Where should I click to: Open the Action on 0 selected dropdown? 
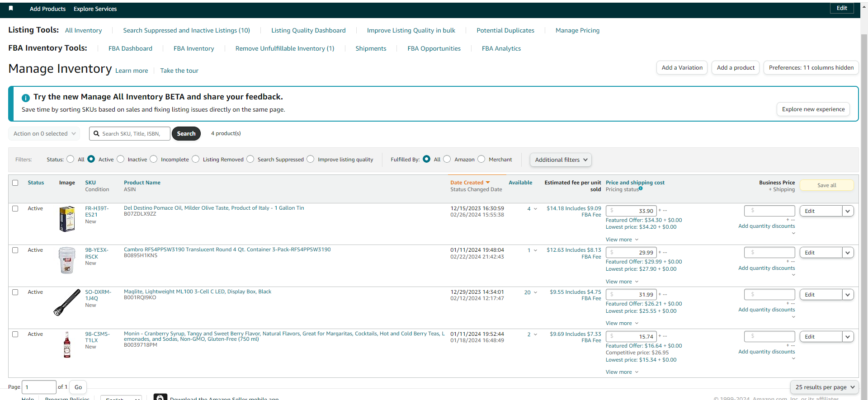point(44,134)
